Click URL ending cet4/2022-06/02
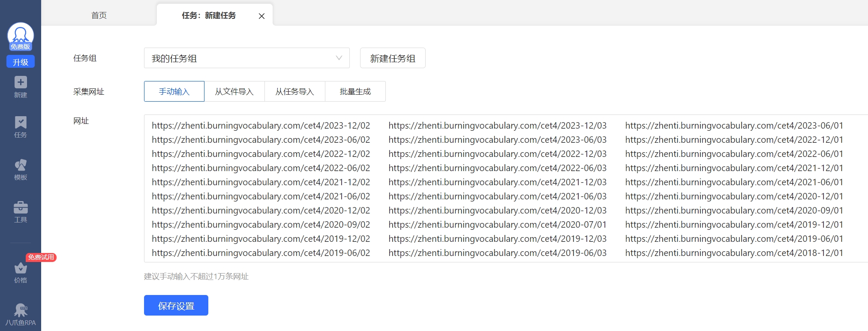 261,168
